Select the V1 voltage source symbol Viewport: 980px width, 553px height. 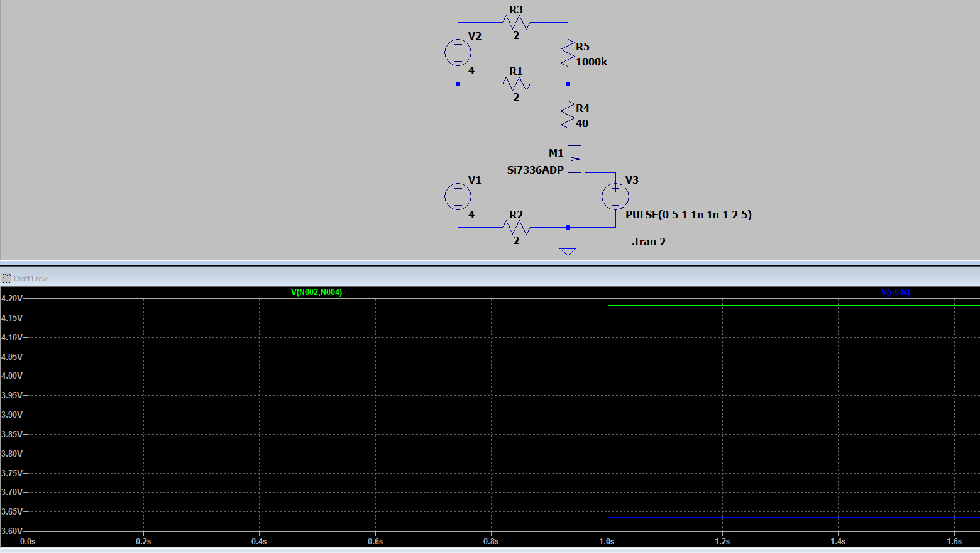coord(458,197)
